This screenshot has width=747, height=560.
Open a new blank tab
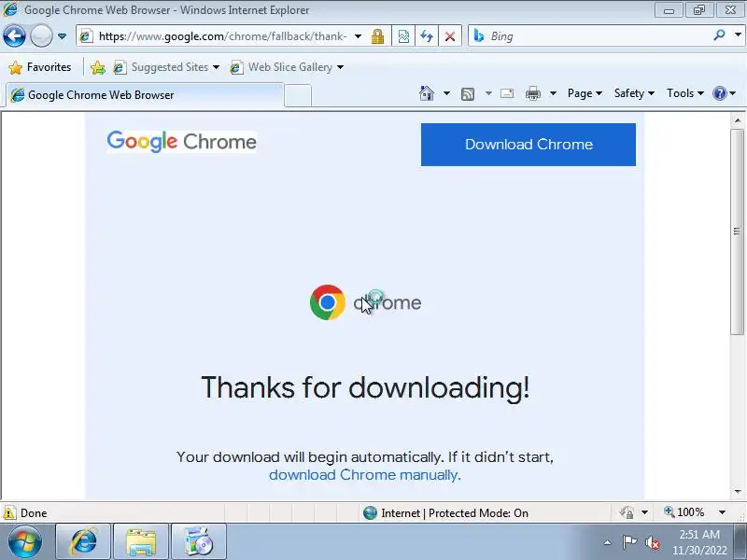298,95
